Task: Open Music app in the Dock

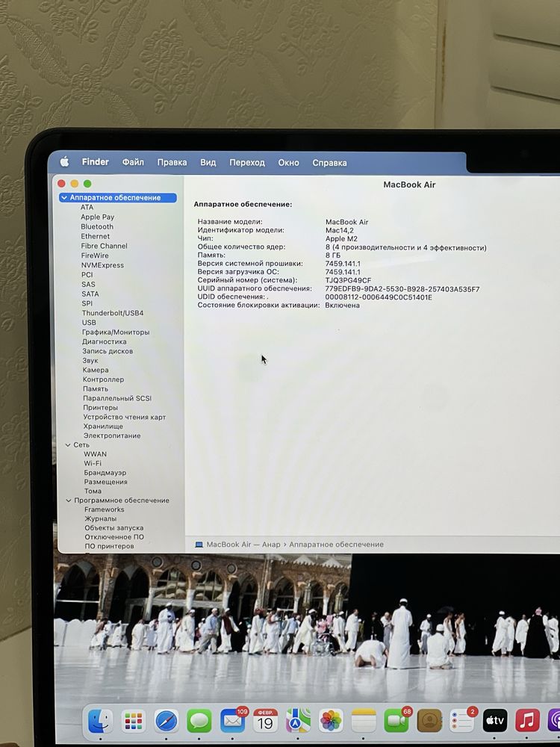Action: (x=528, y=720)
